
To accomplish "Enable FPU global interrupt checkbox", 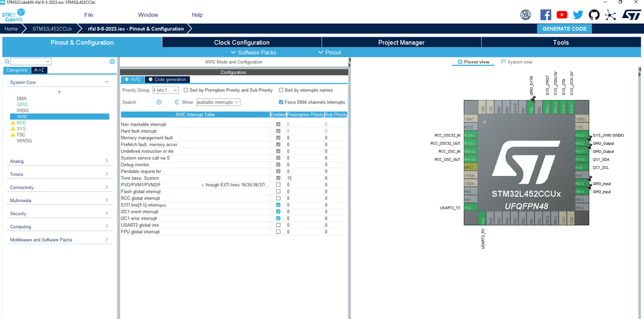I will point(279,231).
